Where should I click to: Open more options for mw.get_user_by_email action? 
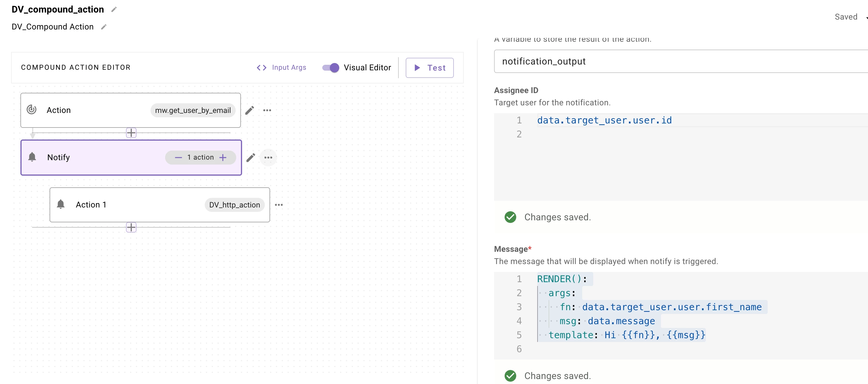pyautogui.click(x=267, y=110)
